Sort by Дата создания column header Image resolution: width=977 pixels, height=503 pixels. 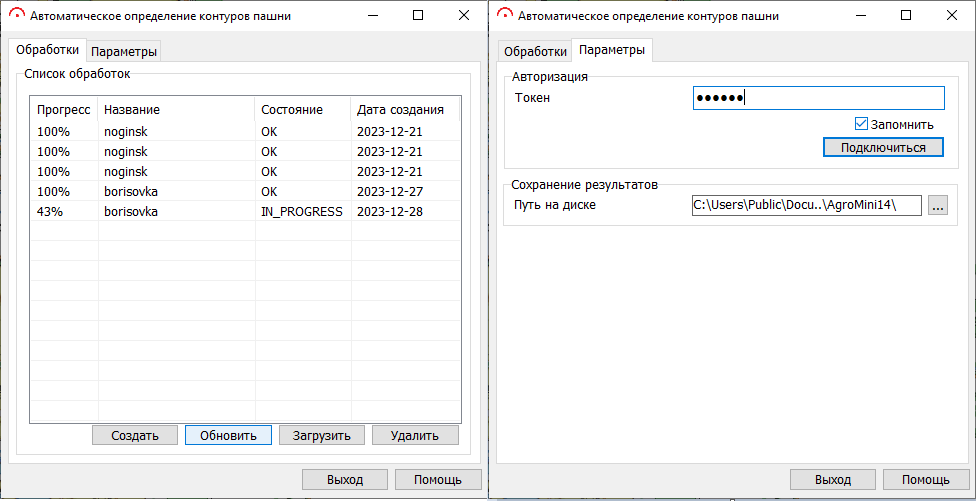pyautogui.click(x=403, y=109)
